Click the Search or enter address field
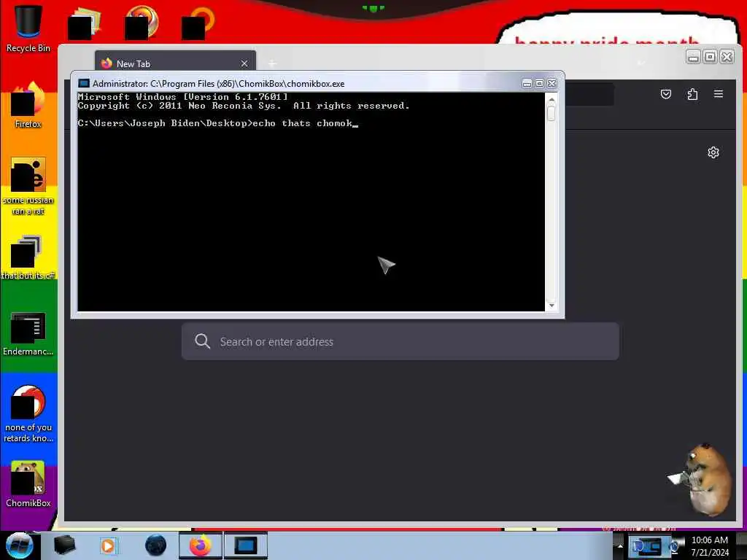747x560 pixels. click(x=400, y=341)
